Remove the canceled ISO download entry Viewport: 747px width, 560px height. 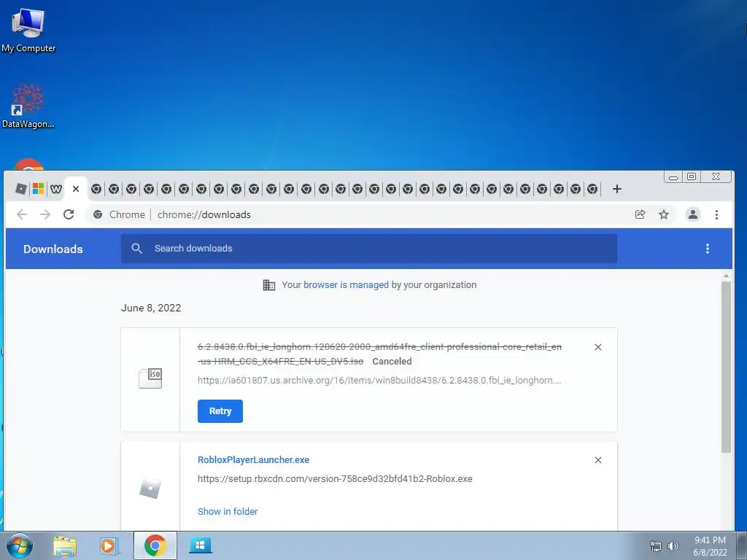tap(598, 347)
